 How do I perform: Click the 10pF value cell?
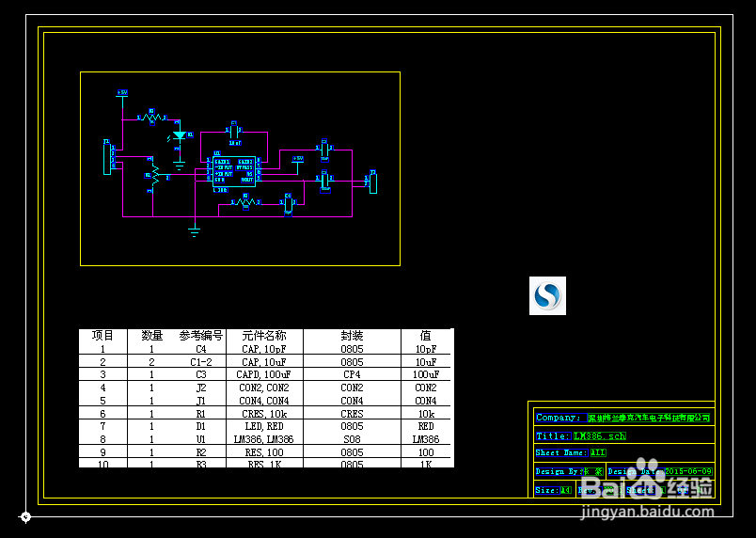coord(426,349)
